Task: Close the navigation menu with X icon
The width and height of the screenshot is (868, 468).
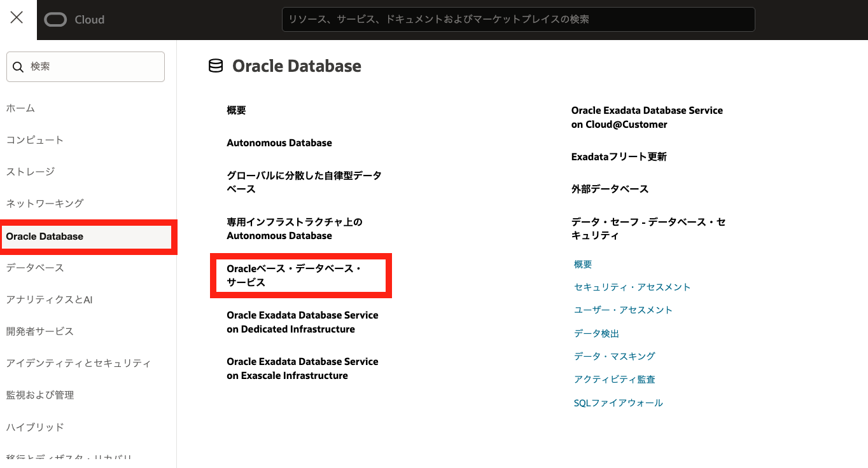Action: (x=17, y=18)
